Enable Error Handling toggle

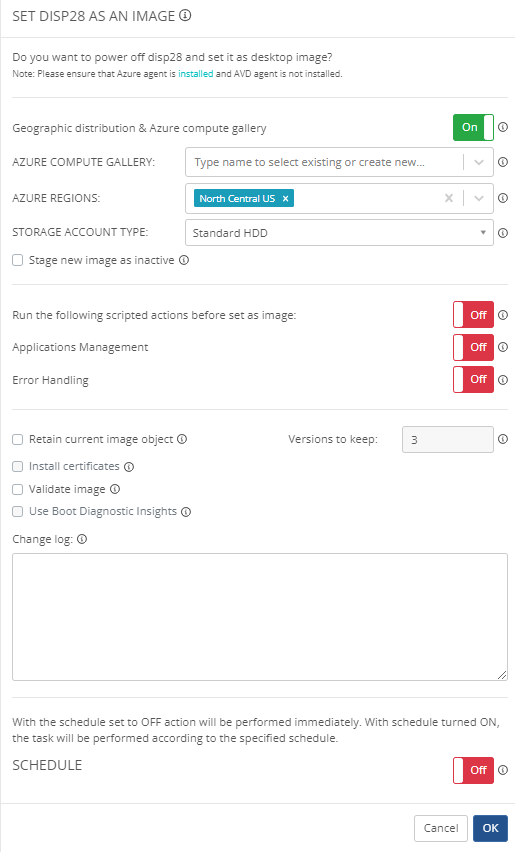[473, 379]
